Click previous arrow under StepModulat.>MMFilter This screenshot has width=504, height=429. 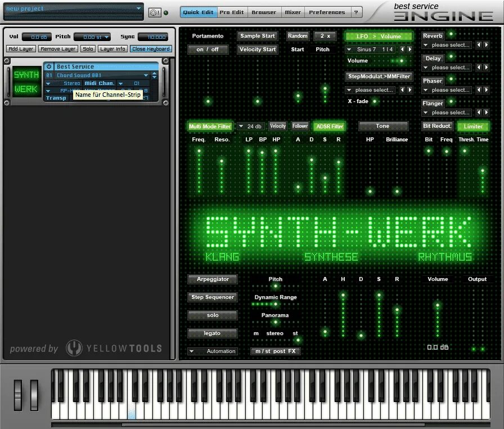click(x=402, y=90)
